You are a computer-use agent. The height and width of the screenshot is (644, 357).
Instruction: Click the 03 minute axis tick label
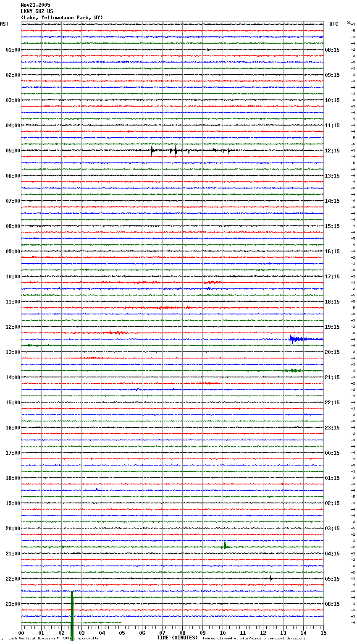81,633
